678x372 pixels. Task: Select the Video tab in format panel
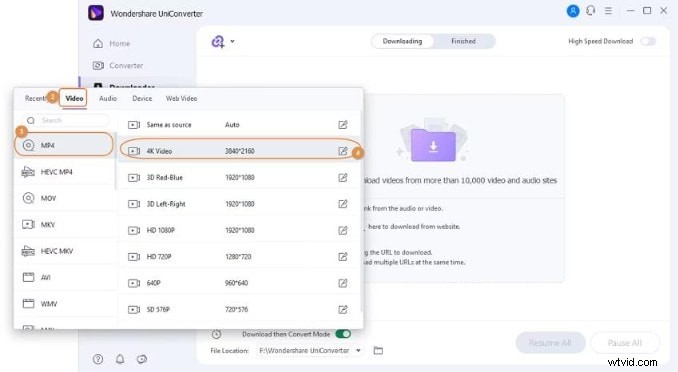click(x=74, y=98)
